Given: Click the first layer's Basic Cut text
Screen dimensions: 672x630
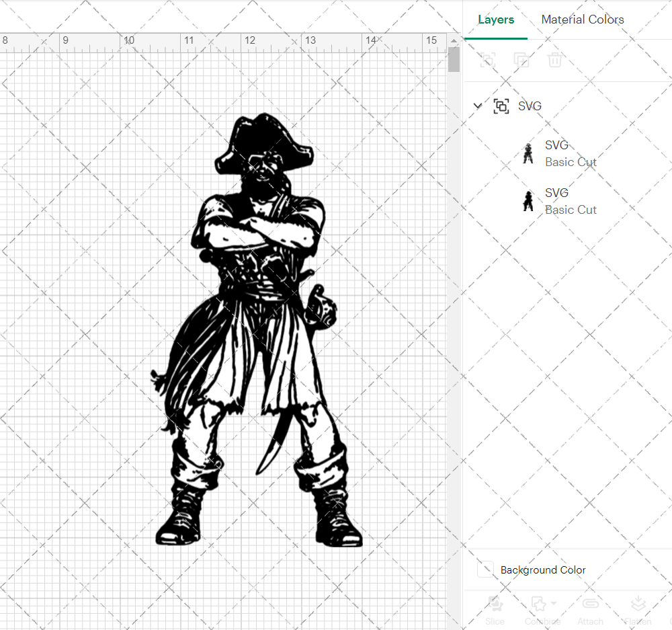Looking at the screenshot, I should [571, 162].
